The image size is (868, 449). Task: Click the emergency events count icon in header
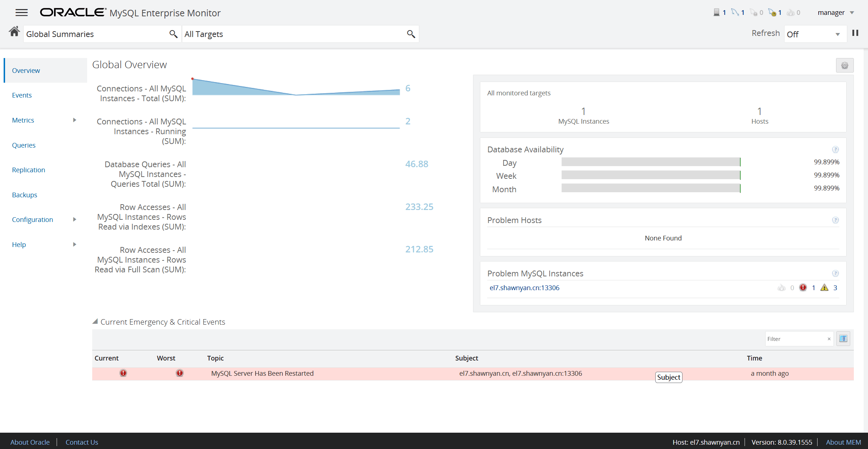coord(791,13)
